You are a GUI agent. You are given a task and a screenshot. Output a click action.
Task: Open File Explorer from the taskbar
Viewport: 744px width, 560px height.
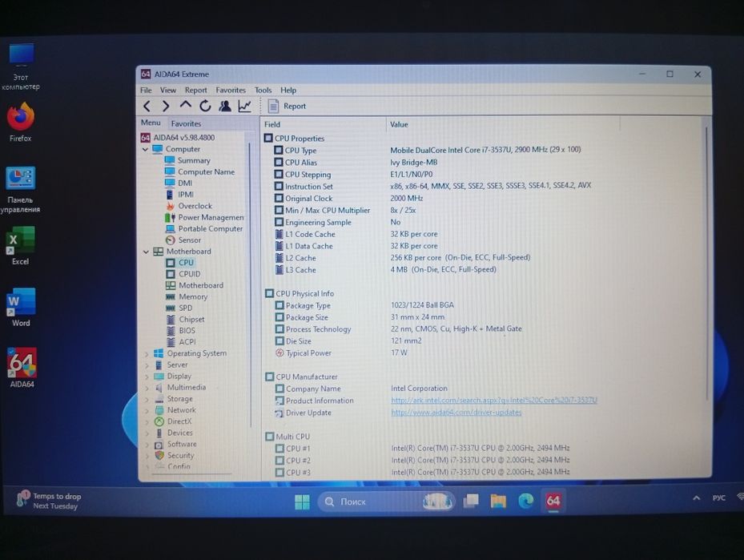pyautogui.click(x=498, y=502)
